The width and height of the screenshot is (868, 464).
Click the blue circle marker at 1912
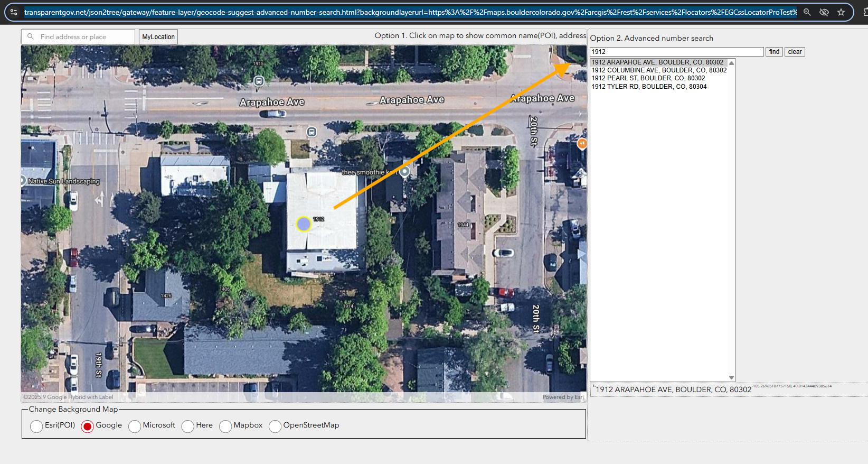pyautogui.click(x=304, y=224)
